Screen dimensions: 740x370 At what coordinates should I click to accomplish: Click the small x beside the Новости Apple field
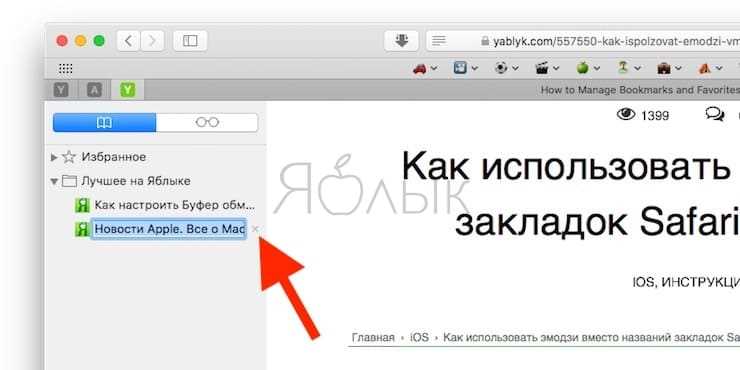pos(255,229)
